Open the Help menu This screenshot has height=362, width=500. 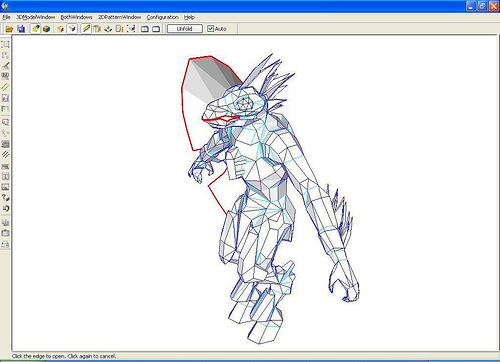click(x=189, y=17)
